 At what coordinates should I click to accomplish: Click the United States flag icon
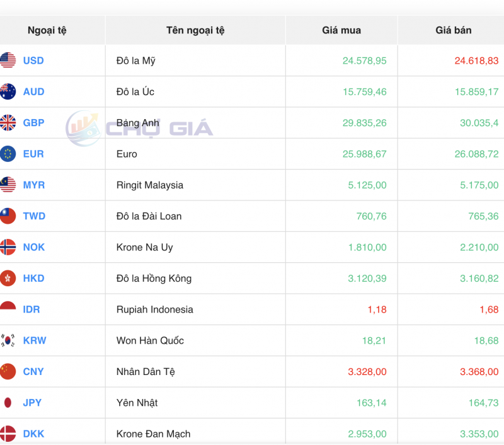coord(9,61)
